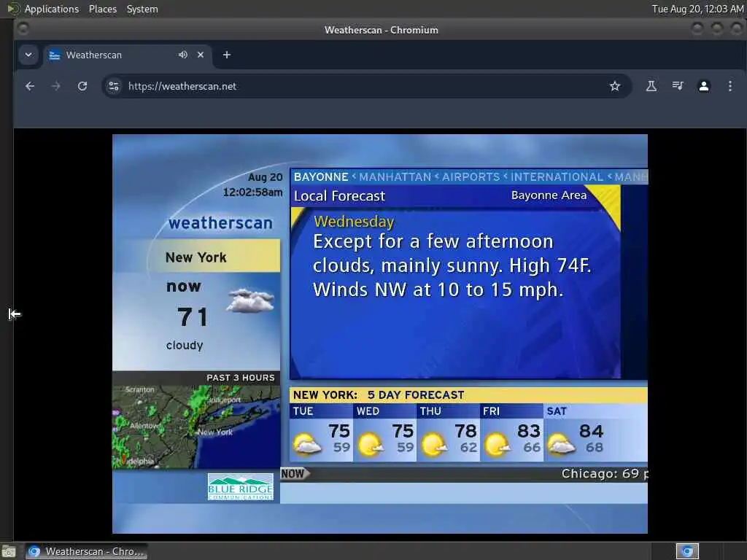Click the SAT forecast weather icon
The width and height of the screenshot is (747, 560).
tap(561, 444)
